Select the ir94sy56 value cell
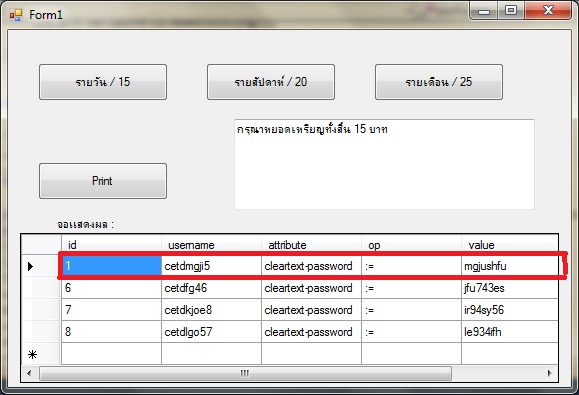This screenshot has height=395, width=579. [x=510, y=310]
